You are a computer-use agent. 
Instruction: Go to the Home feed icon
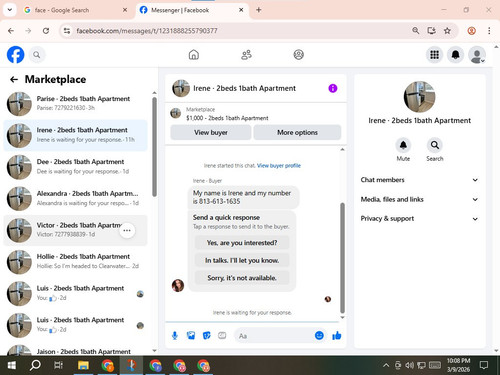(194, 55)
